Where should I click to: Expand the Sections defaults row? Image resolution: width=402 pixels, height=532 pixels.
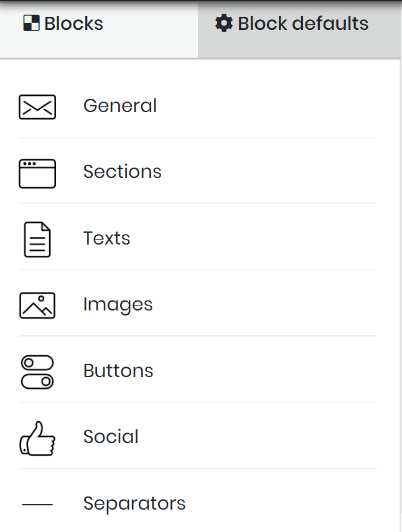coord(198,170)
